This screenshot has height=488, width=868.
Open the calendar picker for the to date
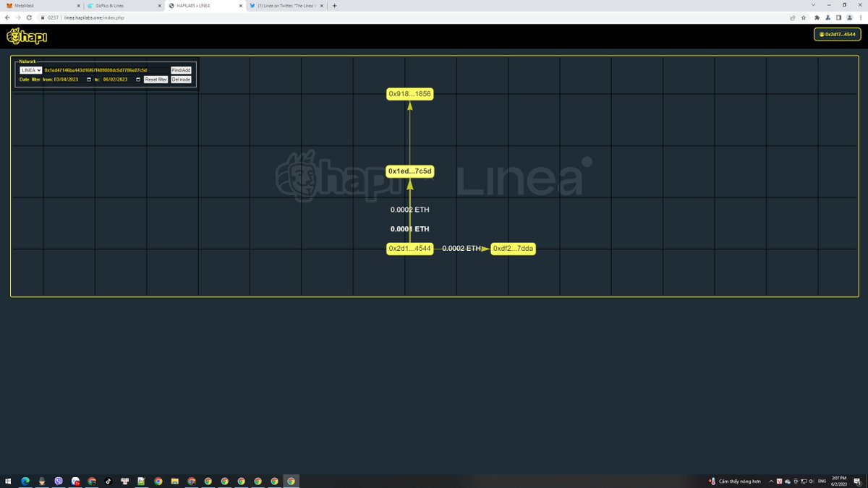(138, 80)
